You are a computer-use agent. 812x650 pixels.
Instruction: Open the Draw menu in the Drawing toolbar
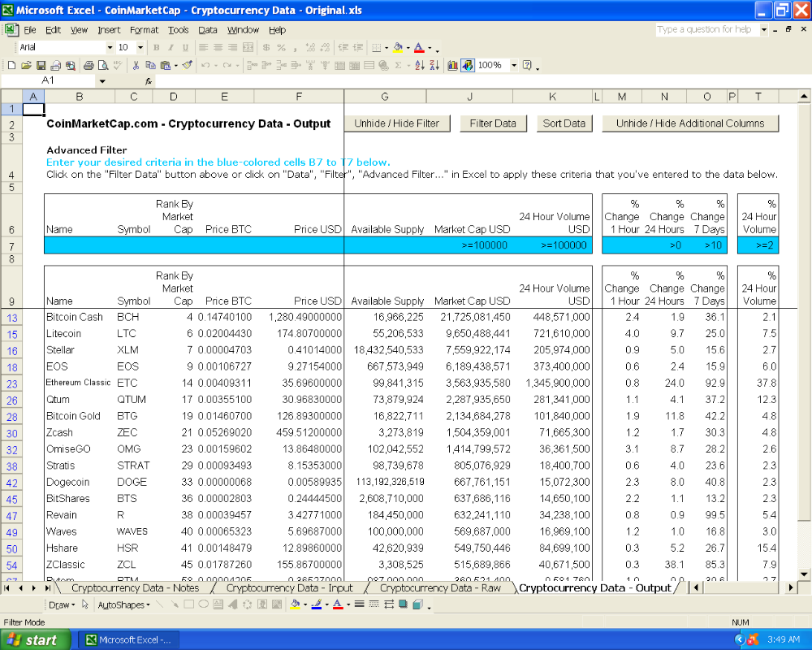pyautogui.click(x=62, y=604)
